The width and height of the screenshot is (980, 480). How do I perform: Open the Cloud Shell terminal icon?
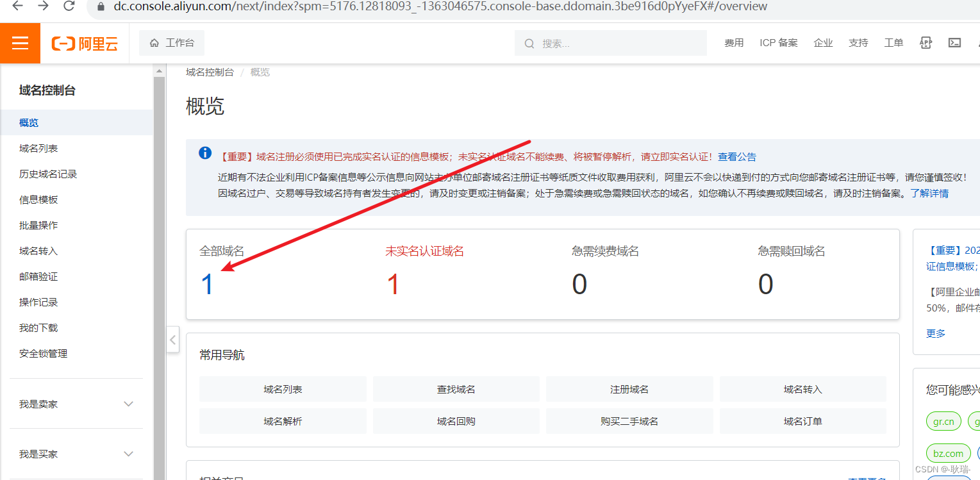(x=954, y=43)
